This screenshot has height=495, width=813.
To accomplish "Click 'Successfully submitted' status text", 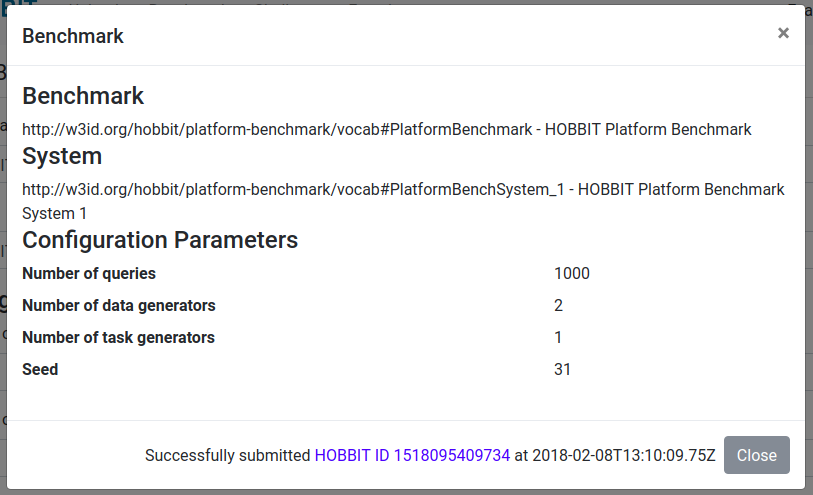I will (227, 455).
